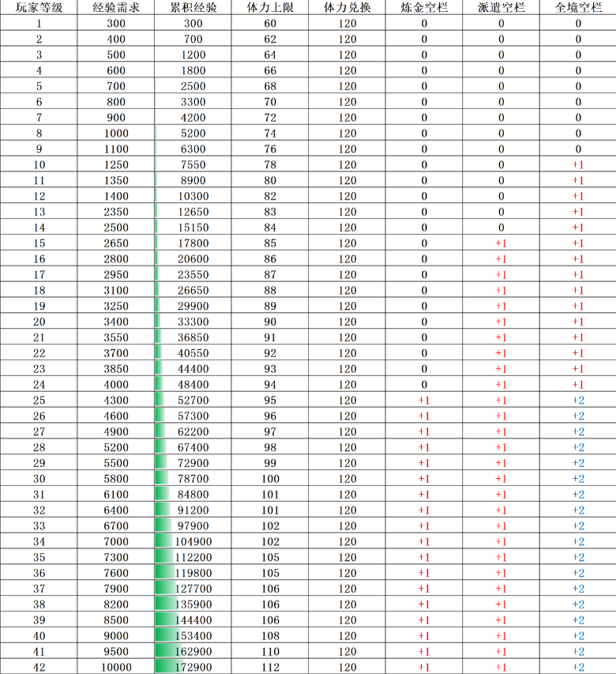The image size is (616, 674).
Task: Click the 炼金空栏 header cell
Action: pyautogui.click(x=424, y=7)
